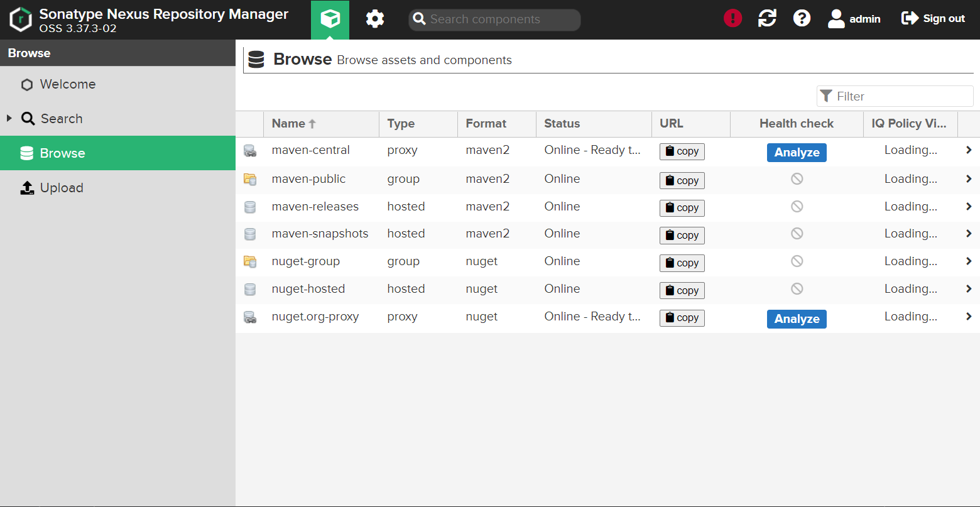Click nuget-group's disabled health check icon
This screenshot has height=507, width=980.
(x=797, y=261)
